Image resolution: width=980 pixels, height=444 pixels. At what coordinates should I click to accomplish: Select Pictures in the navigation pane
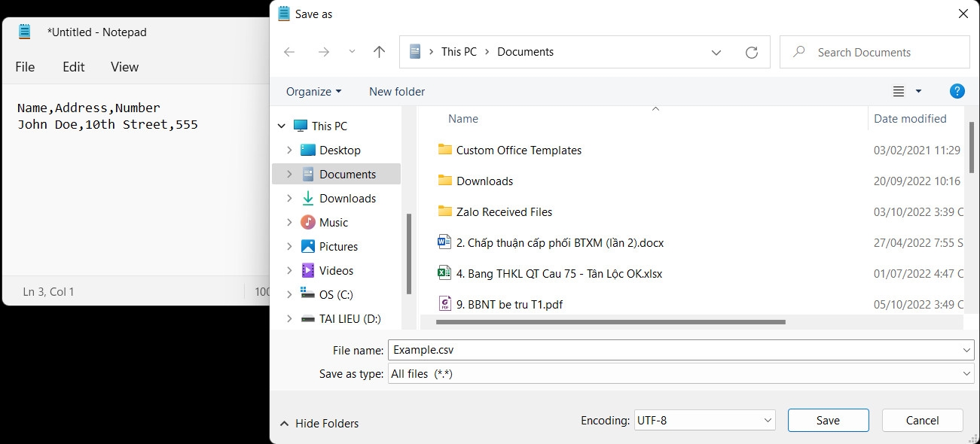pos(338,246)
